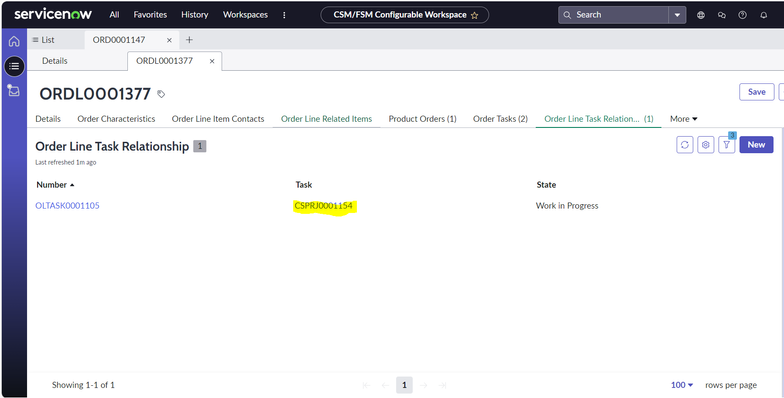Switch to the List tab

[44, 40]
